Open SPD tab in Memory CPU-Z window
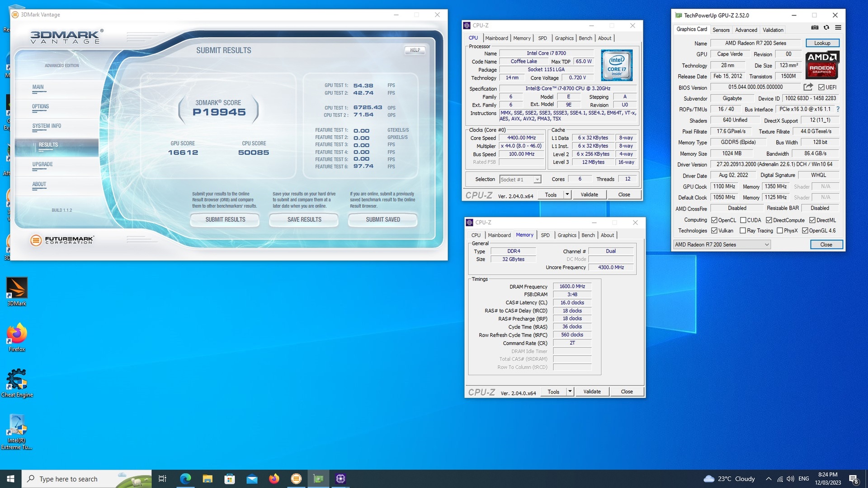The height and width of the screenshot is (488, 868). point(545,235)
